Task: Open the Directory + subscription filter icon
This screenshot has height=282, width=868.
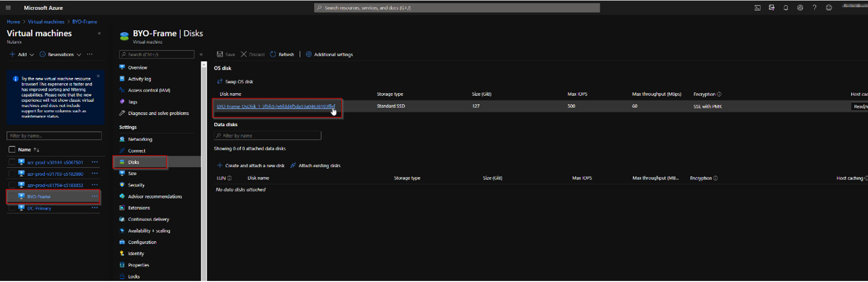Action: [x=771, y=8]
